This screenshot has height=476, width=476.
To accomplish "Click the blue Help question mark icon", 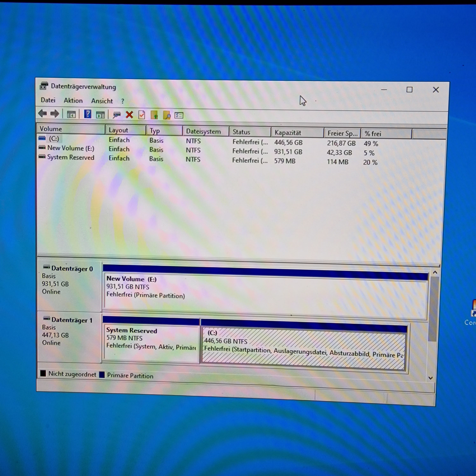I will pos(87,114).
